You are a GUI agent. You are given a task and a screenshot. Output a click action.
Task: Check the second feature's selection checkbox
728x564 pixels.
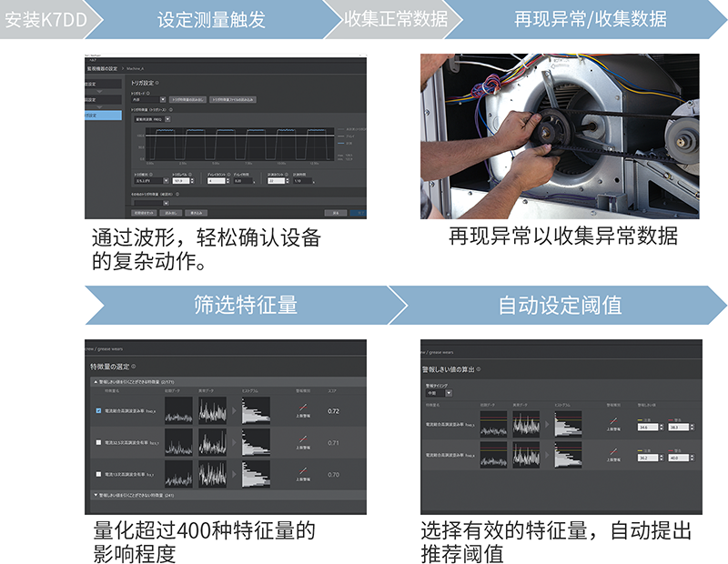[x=97, y=443]
